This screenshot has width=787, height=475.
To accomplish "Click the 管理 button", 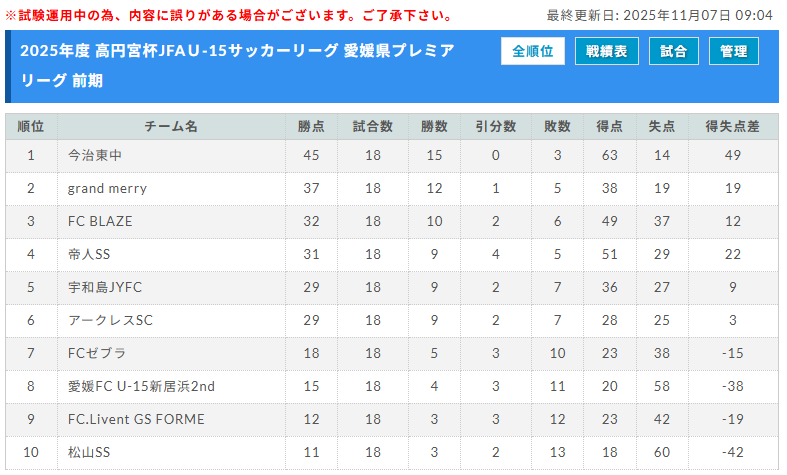I will coord(734,52).
